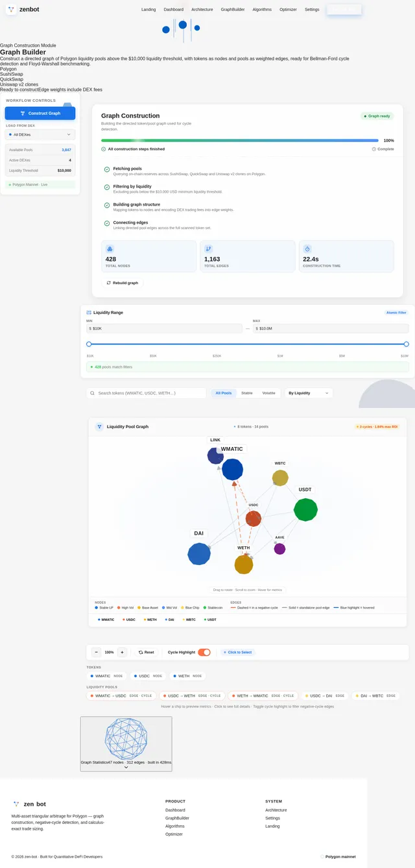Click the Liquidity Pool Graph header icon
415x868 pixels.
tap(99, 427)
